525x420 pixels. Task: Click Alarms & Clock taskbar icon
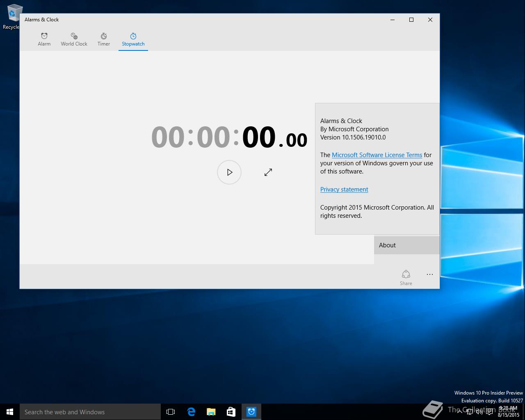tap(251, 412)
